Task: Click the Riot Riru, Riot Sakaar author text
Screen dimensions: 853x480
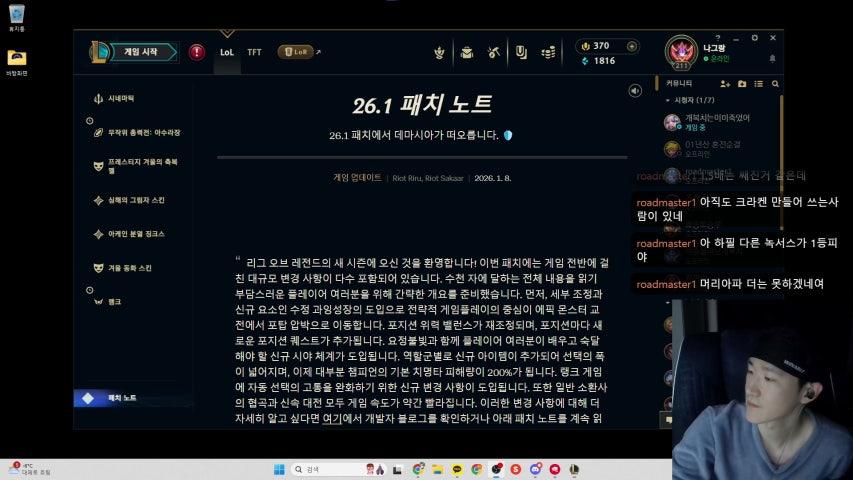Action: click(x=428, y=178)
